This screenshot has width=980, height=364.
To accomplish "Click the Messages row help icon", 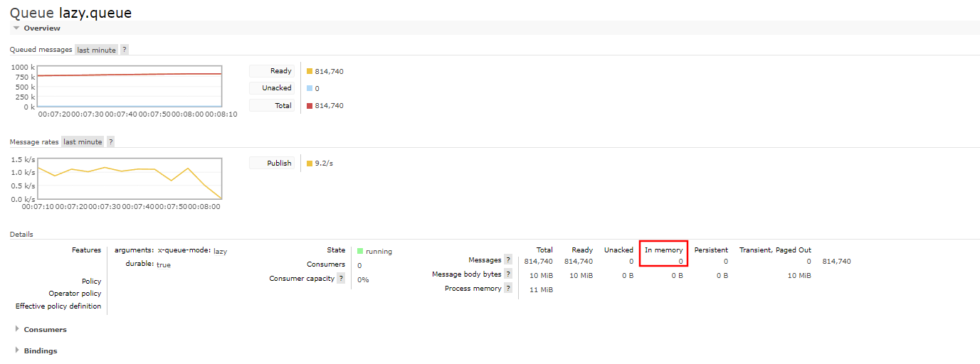I will (508, 260).
